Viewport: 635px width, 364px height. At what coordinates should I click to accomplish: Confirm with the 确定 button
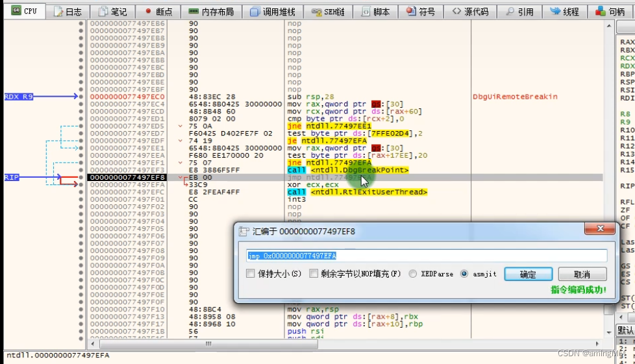[528, 274]
